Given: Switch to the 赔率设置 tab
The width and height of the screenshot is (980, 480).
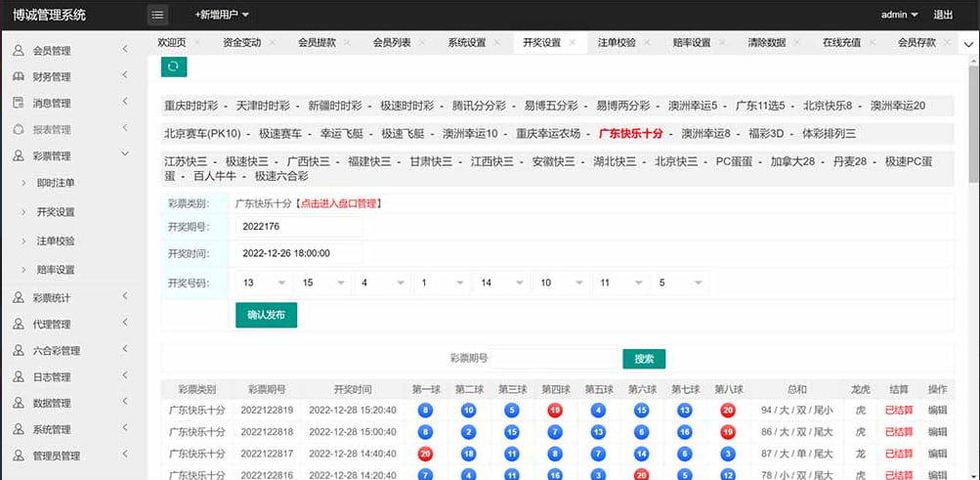Looking at the screenshot, I should click(x=691, y=42).
